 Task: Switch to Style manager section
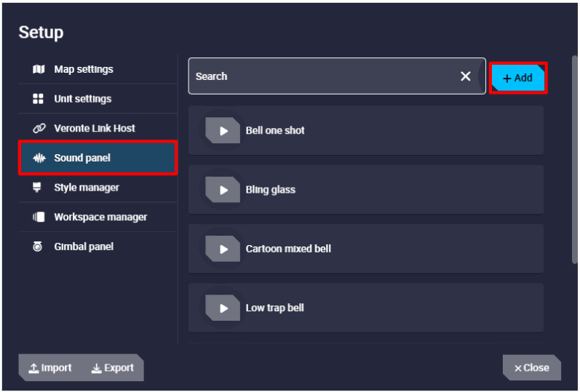[86, 188]
